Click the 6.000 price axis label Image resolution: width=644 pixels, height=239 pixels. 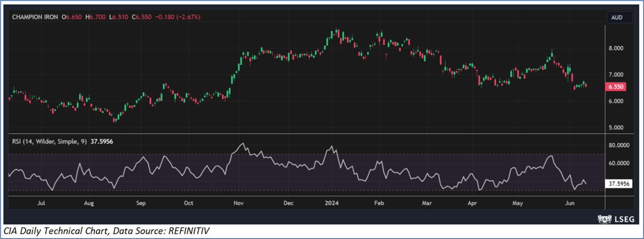(616, 101)
